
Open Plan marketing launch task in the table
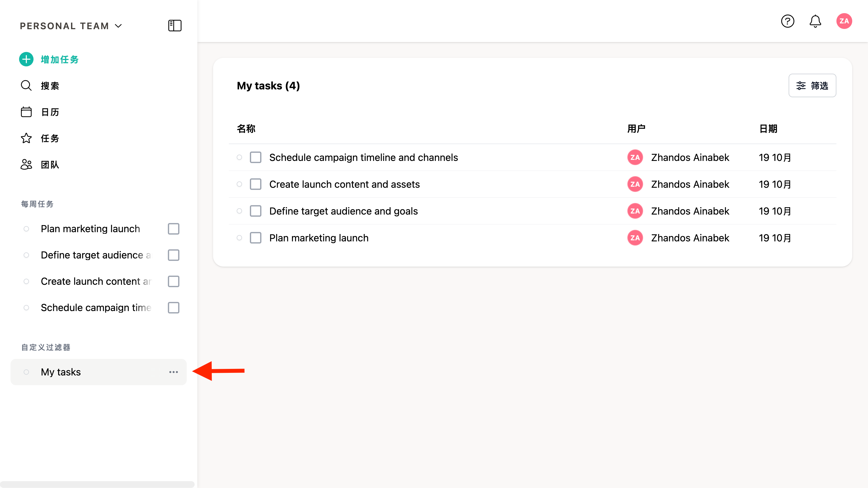click(319, 238)
